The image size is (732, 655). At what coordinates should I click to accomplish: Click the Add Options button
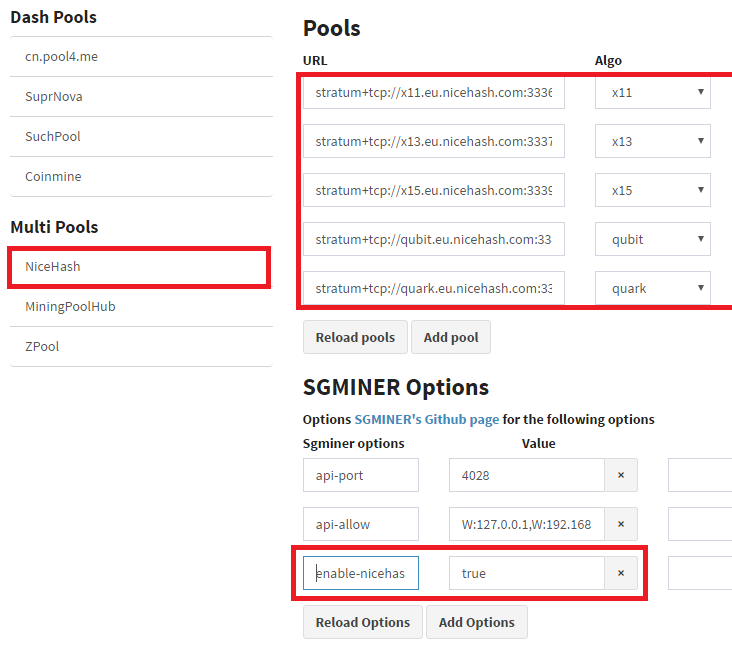tap(477, 622)
